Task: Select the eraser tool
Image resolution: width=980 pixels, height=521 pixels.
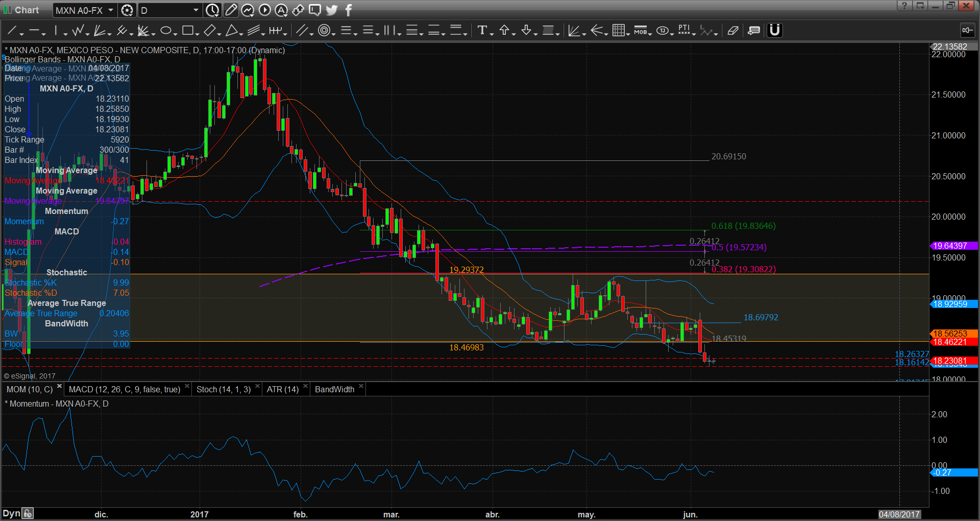Action: point(733,31)
